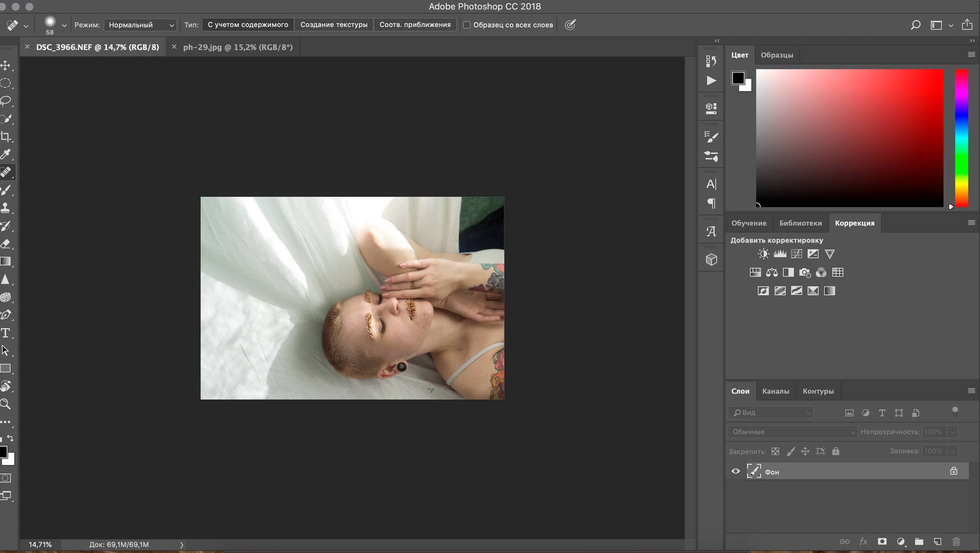
Task: Choose 'Соотв. приближения' type button
Action: click(415, 24)
